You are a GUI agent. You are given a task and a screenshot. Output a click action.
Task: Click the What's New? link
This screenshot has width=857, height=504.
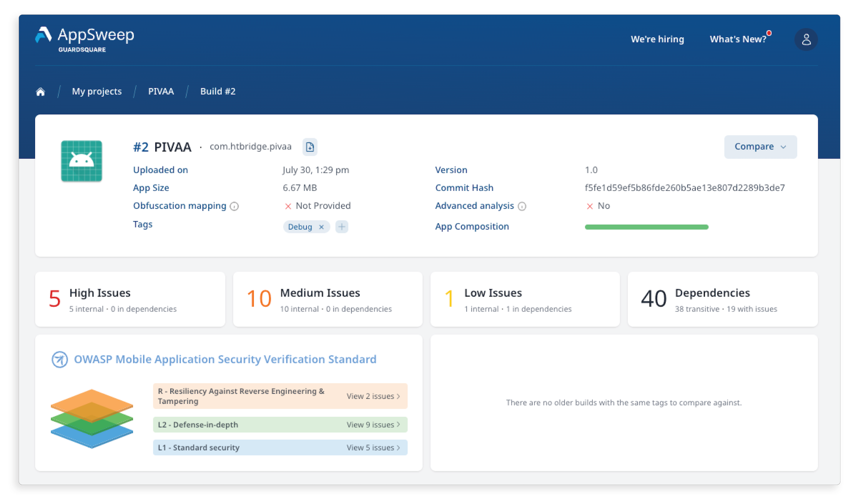[x=737, y=39]
